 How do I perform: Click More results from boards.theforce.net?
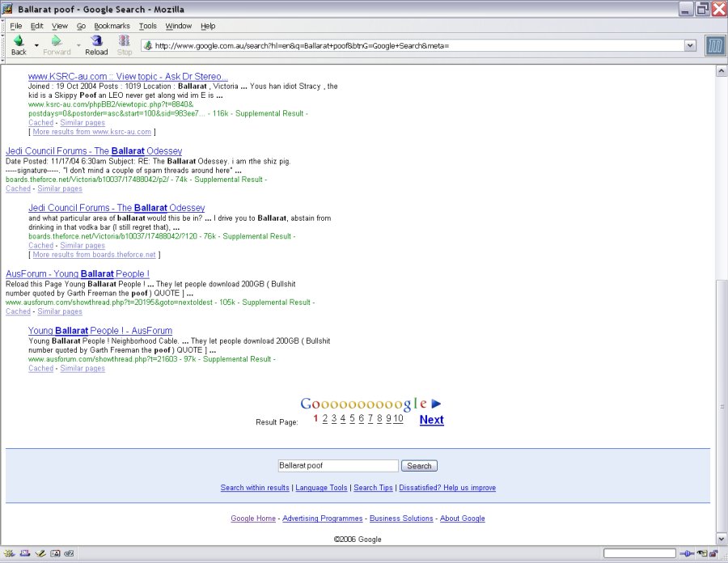95,254
